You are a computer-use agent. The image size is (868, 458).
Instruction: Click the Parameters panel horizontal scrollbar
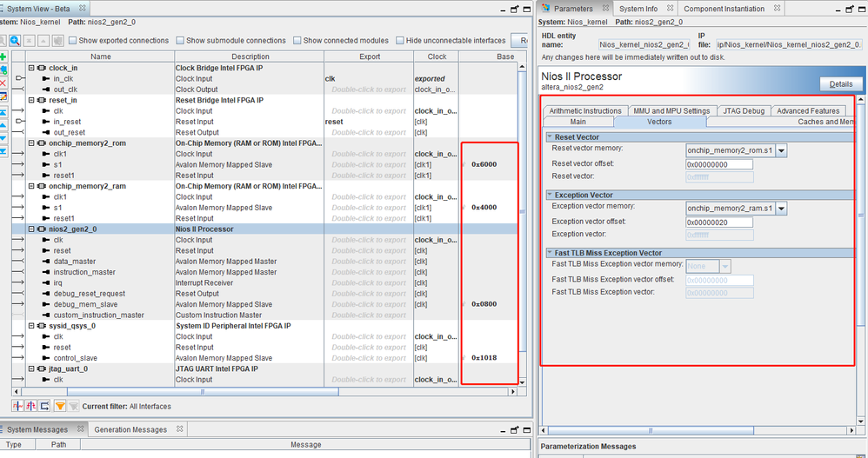[x=651, y=430]
